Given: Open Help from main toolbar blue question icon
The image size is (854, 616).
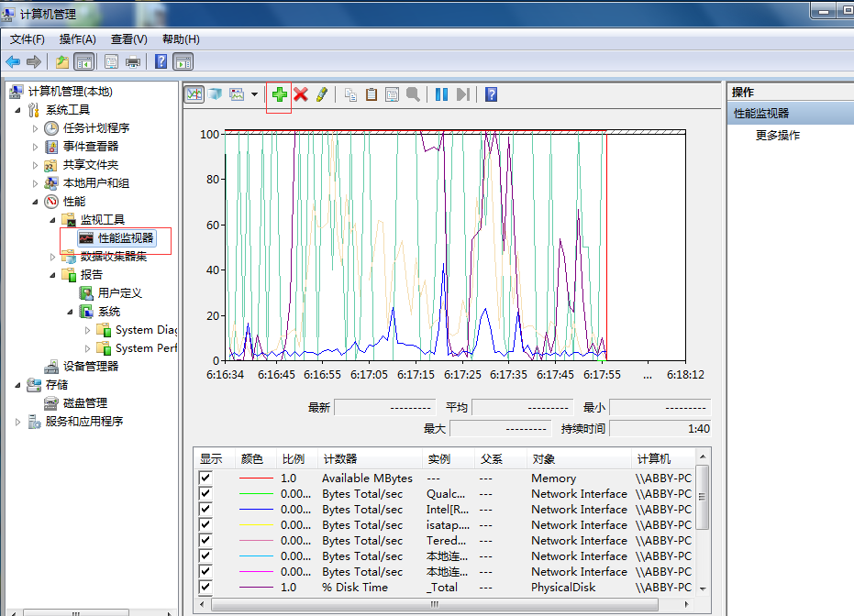Looking at the screenshot, I should pos(161,61).
